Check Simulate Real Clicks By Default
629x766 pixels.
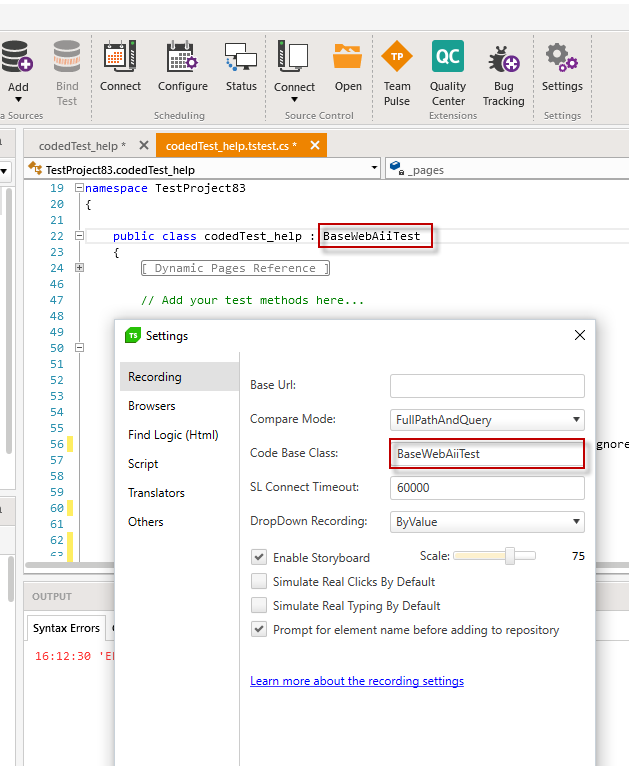(x=259, y=581)
